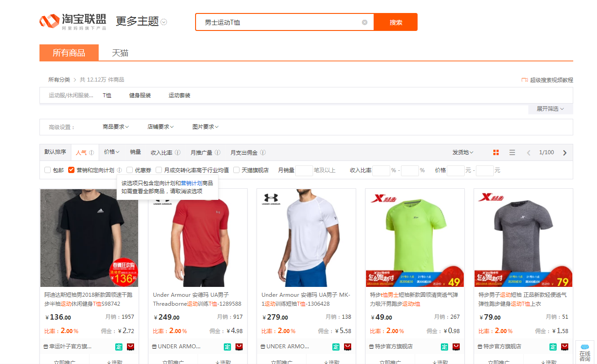Click info icon next to 收入比率
597x364 pixels.
click(x=178, y=152)
